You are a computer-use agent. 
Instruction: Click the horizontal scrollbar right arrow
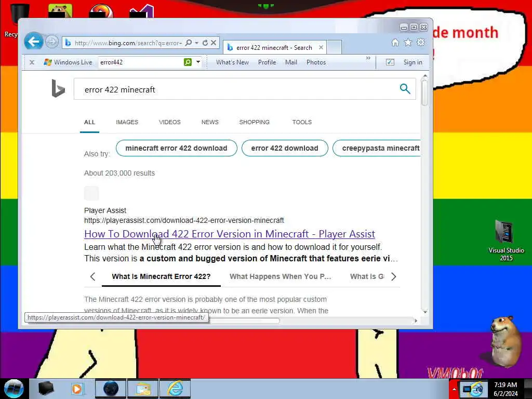coord(416,321)
